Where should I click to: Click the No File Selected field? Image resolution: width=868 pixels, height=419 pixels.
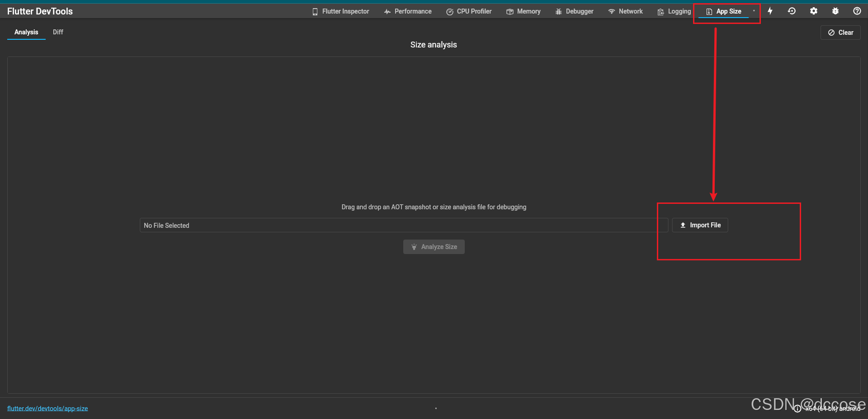coord(404,225)
